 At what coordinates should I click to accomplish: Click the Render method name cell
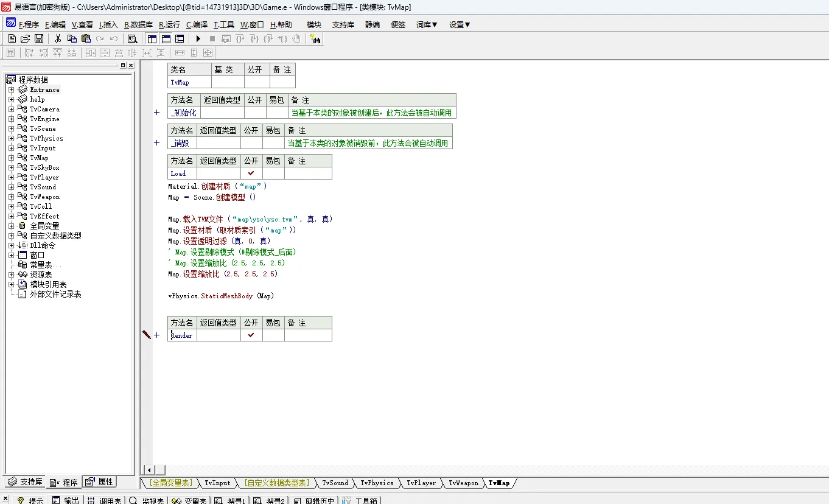coord(182,335)
